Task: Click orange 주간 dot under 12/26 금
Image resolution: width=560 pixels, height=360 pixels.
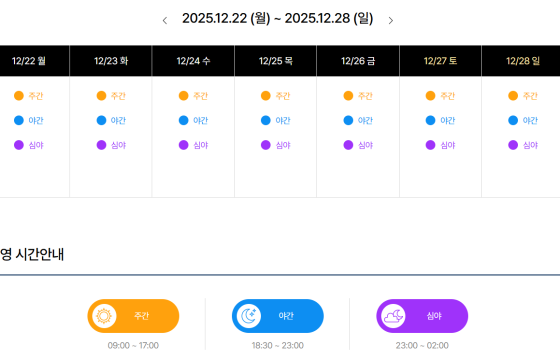Action: tap(348, 96)
